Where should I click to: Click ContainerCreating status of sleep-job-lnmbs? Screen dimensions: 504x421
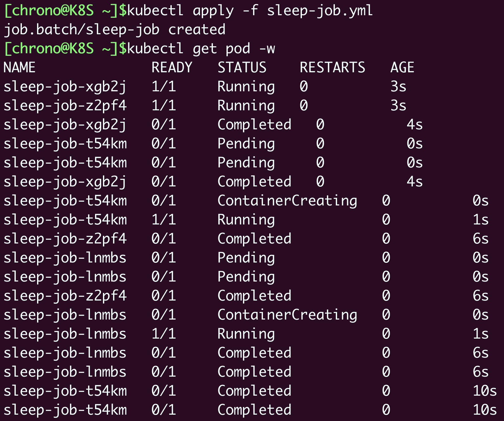click(287, 315)
